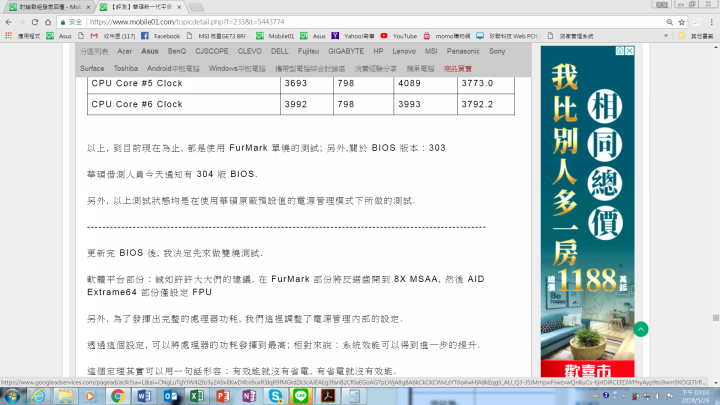Open the Asus forum section
Image resolution: width=720 pixels, height=405 pixels.
150,51
